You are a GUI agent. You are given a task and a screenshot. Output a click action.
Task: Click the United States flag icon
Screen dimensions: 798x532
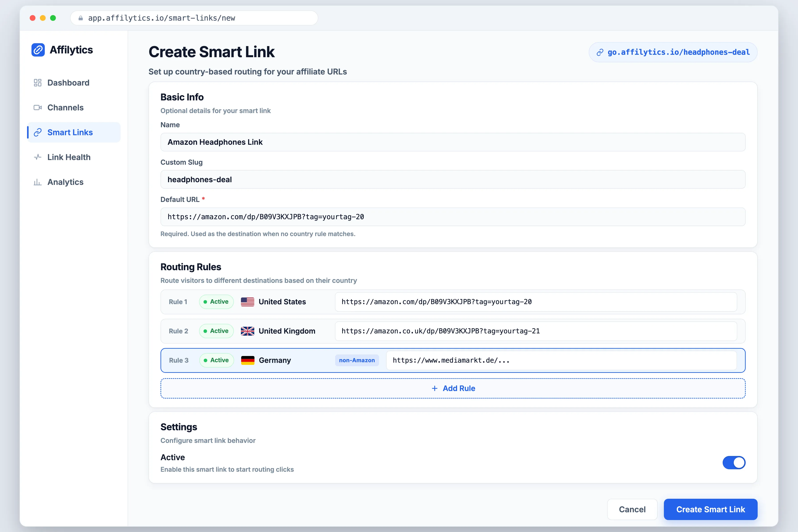pyautogui.click(x=247, y=302)
